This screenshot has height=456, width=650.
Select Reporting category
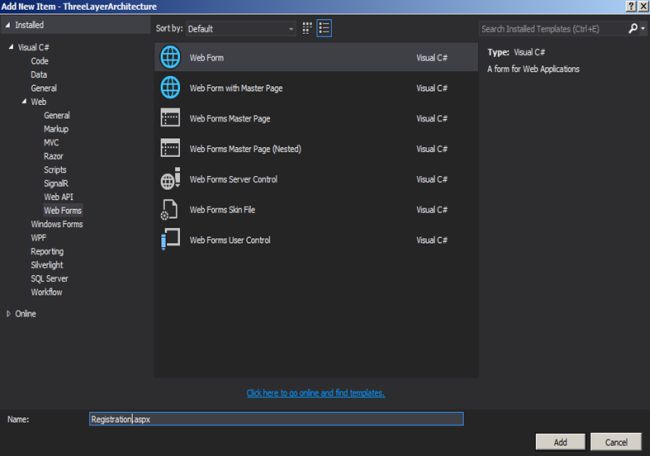47,252
